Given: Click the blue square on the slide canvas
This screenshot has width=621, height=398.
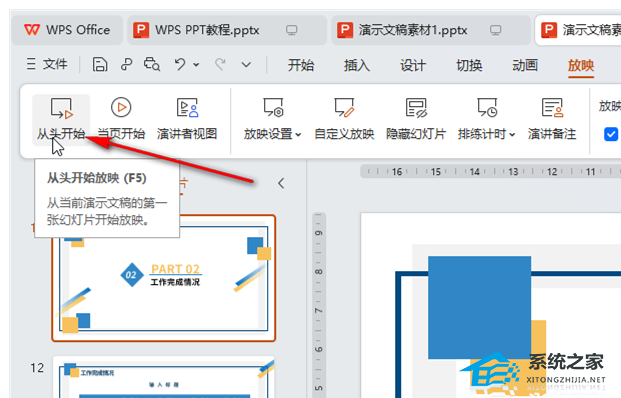Looking at the screenshot, I should click(479, 307).
